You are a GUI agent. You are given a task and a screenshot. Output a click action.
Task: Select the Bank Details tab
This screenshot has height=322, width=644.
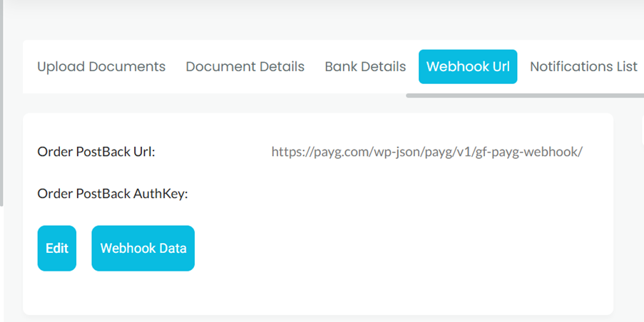pyautogui.click(x=365, y=67)
